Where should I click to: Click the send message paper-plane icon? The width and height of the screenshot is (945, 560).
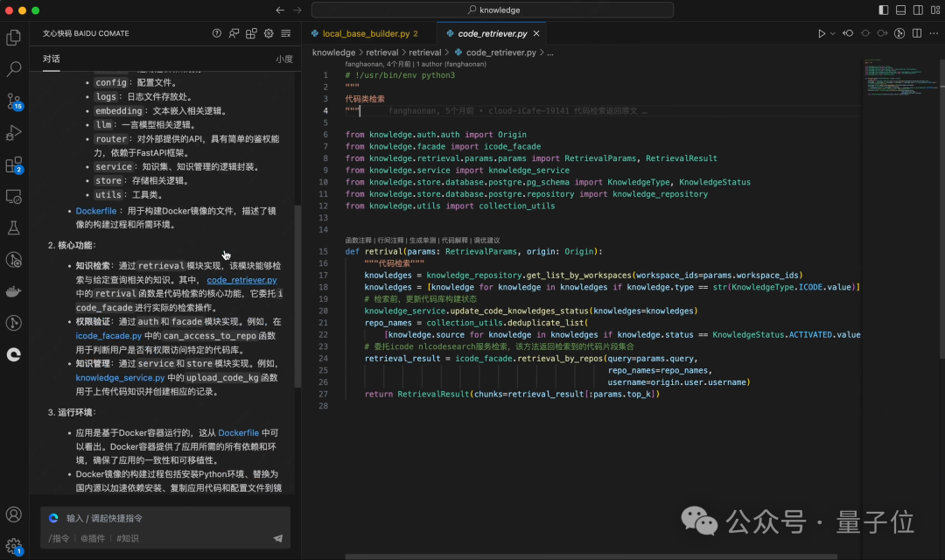pos(278,538)
